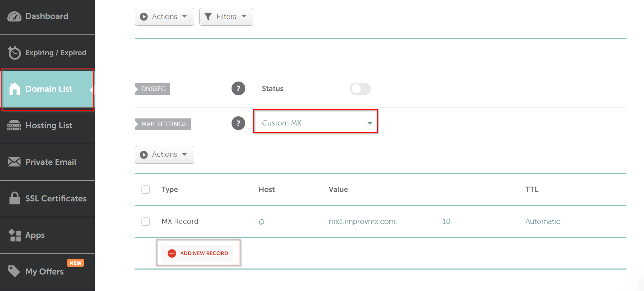Check the select-all checkbox in table header
644x291 pixels.
pyautogui.click(x=145, y=190)
